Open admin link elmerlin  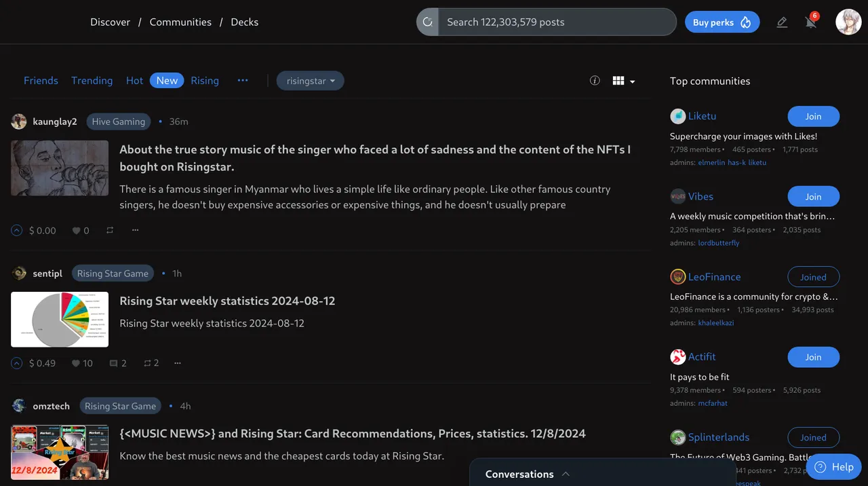711,162
